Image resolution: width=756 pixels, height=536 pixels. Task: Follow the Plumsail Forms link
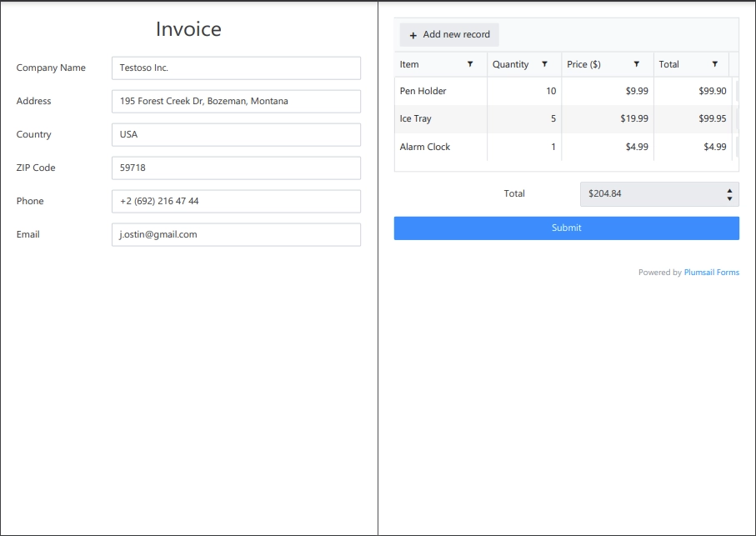coord(712,273)
